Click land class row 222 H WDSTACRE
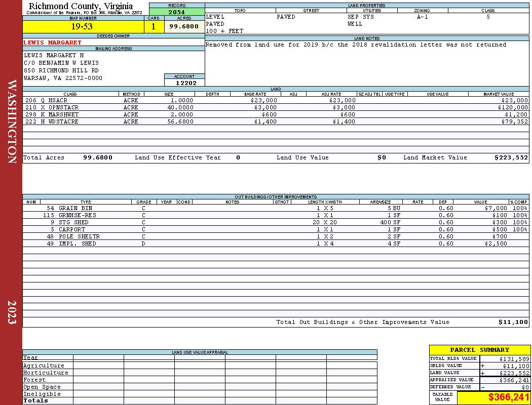532x405 pixels. tap(276, 121)
